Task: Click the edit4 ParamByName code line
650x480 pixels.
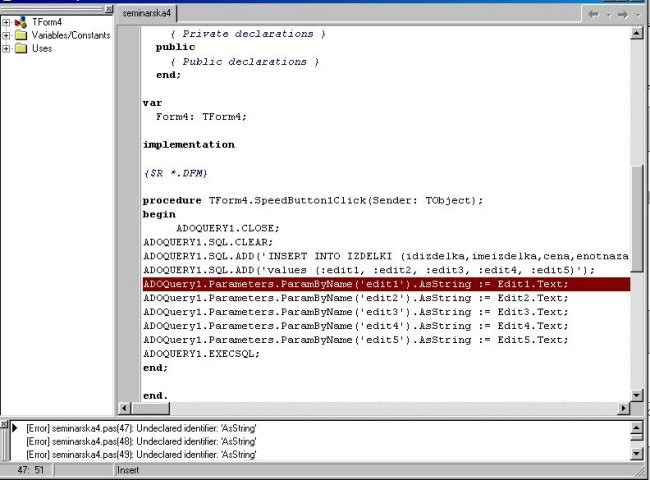Action: [x=356, y=326]
